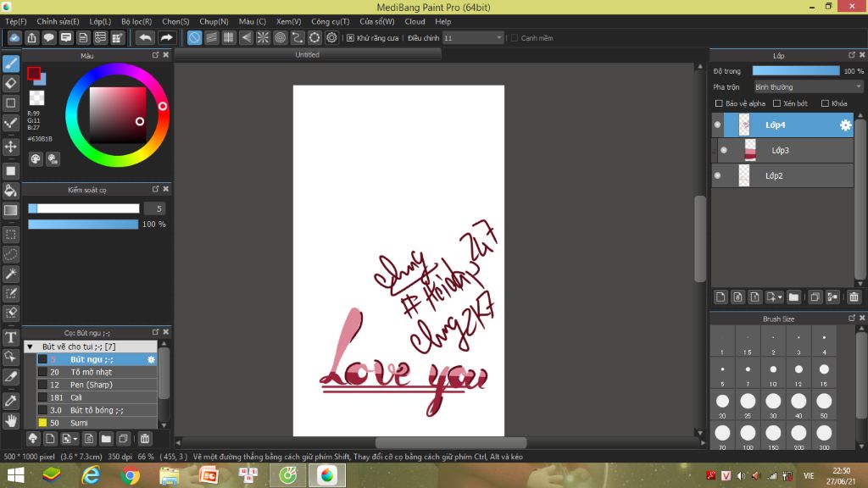Delete layer using the Layers panel trash icon
This screenshot has height=488, width=868.
[854, 297]
